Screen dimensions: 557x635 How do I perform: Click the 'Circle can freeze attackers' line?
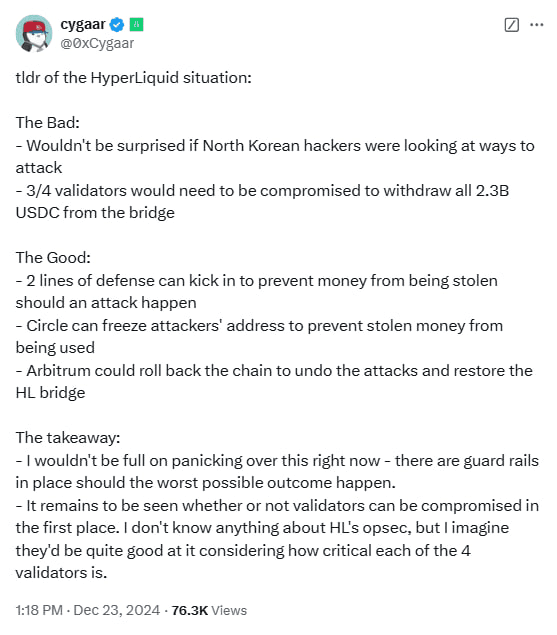click(259, 337)
